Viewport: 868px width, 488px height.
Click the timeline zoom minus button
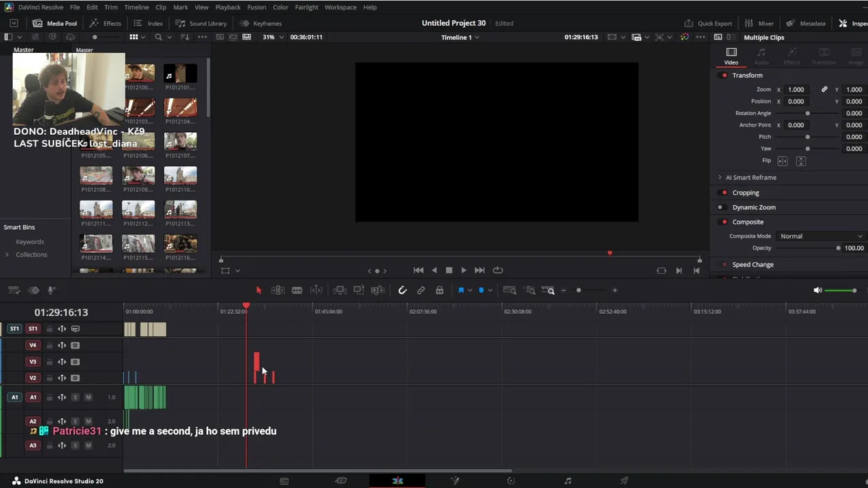tap(564, 290)
